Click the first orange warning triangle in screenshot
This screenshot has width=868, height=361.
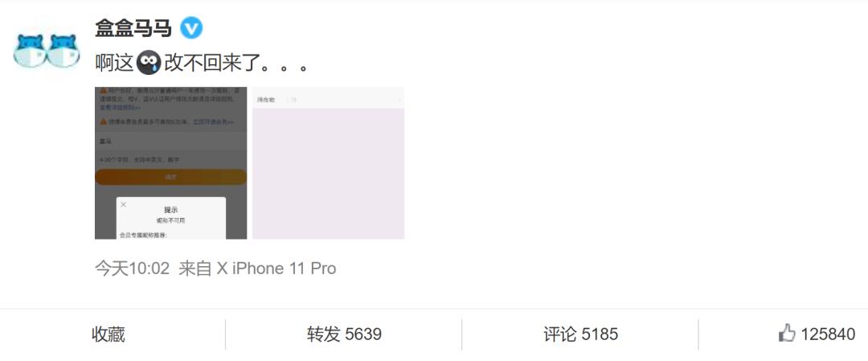[104, 90]
